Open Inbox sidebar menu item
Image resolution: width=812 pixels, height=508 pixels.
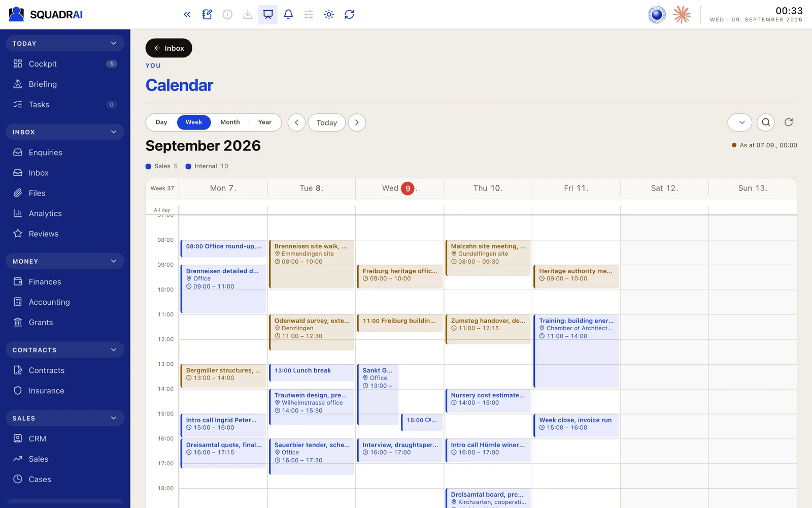tap(65, 173)
